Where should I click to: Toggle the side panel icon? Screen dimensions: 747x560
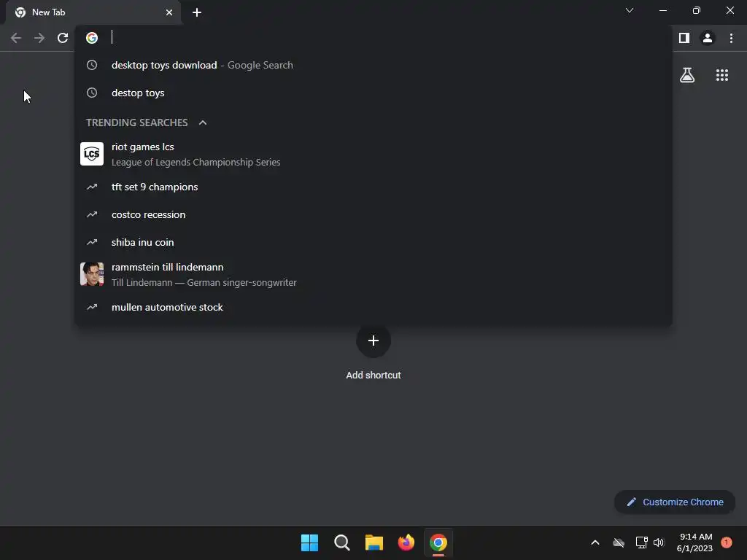coord(684,38)
